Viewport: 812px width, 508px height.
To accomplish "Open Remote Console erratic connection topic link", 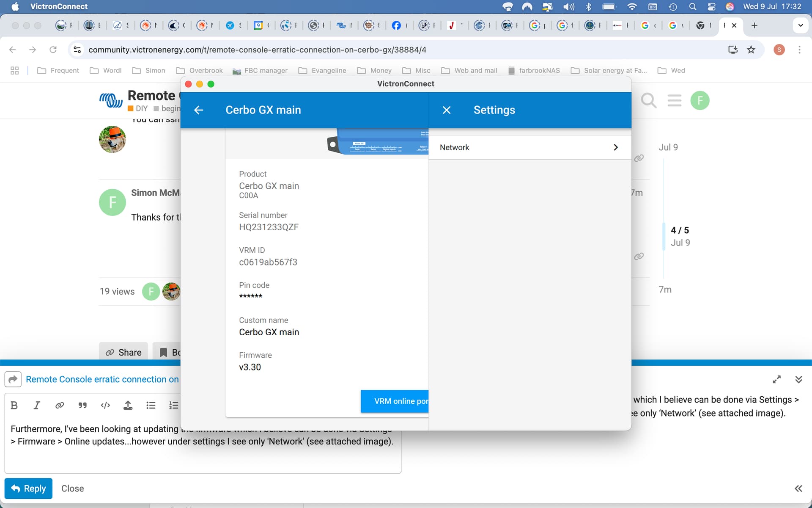I will 102,379.
